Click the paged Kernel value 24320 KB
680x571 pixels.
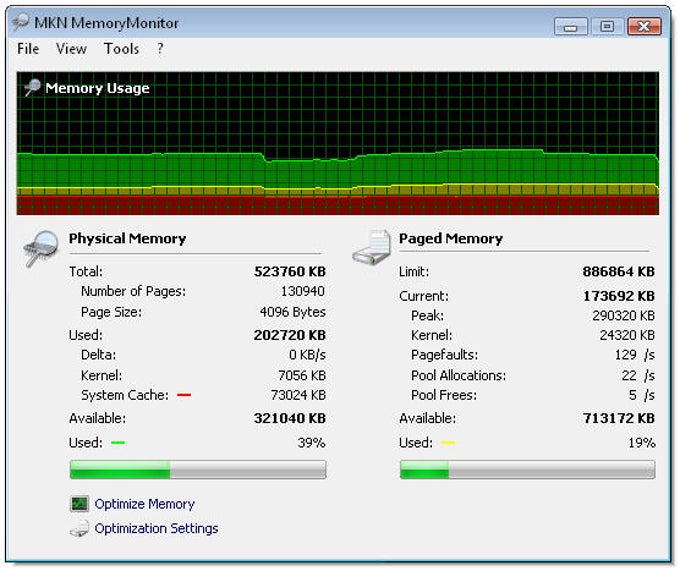point(627,335)
